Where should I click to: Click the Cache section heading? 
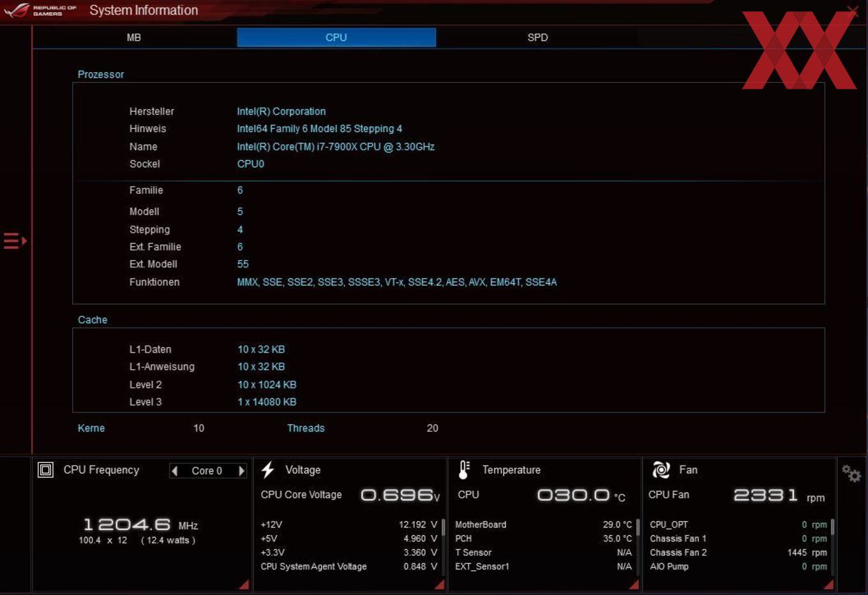[x=93, y=320]
